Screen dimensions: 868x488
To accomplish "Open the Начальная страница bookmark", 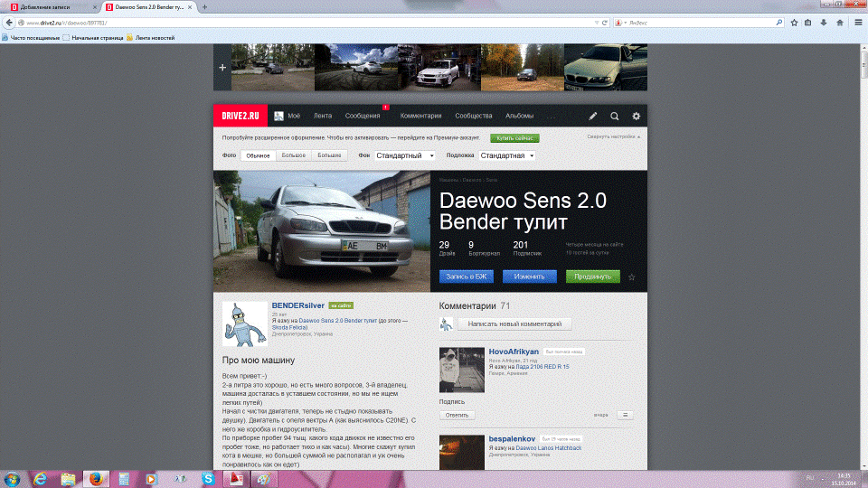I will (x=93, y=38).
